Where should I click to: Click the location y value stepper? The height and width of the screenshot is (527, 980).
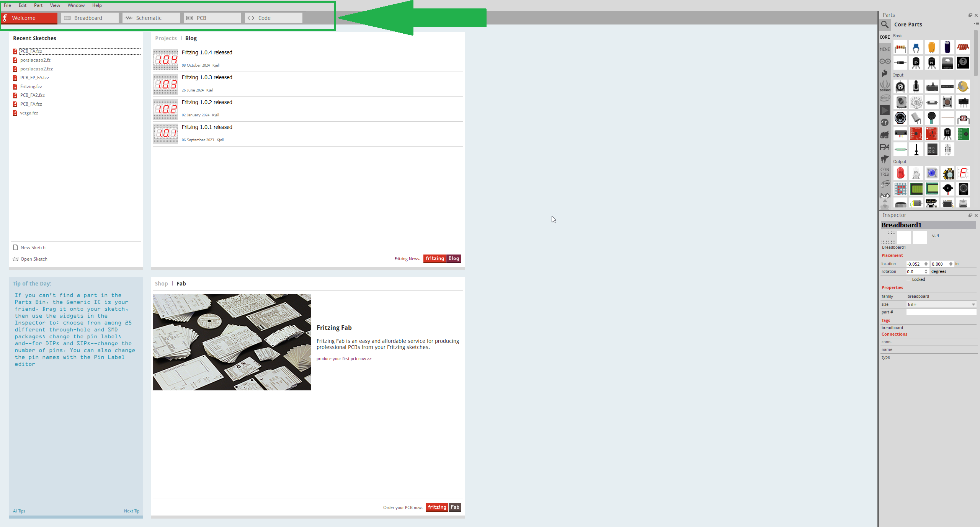pos(951,264)
